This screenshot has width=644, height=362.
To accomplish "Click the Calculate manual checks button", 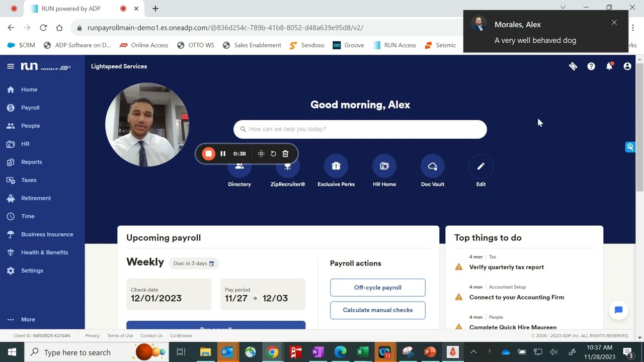I will [378, 310].
